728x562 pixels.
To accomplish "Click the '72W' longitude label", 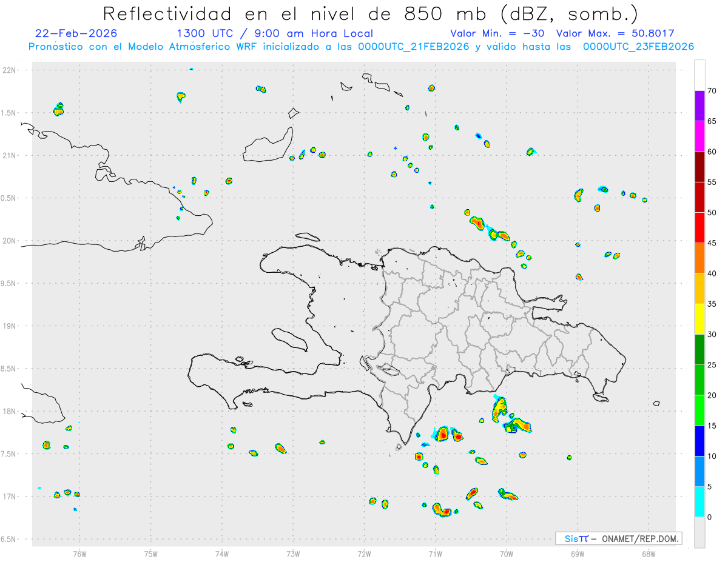I will click(x=364, y=553).
